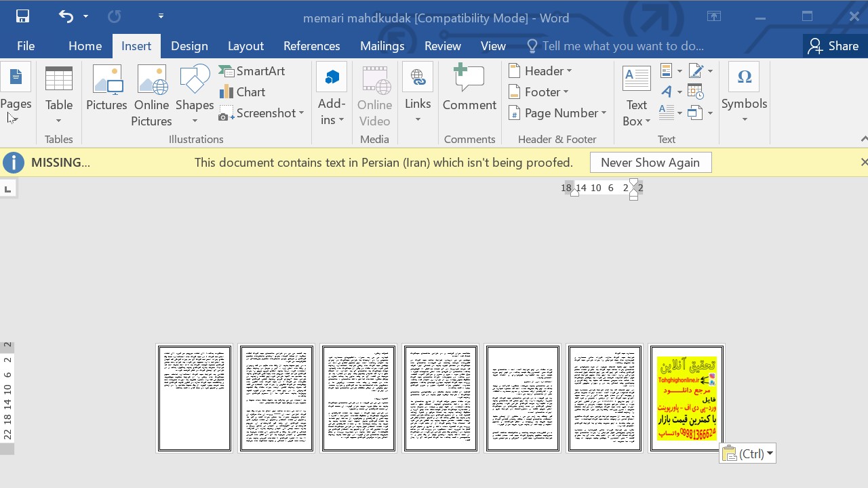
Task: Open the File tab
Action: 26,46
